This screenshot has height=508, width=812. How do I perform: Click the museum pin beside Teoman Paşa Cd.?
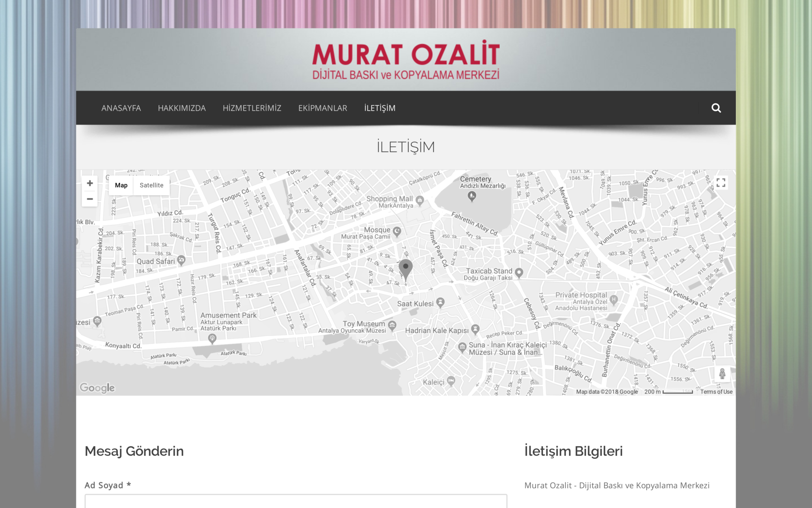(x=97, y=321)
